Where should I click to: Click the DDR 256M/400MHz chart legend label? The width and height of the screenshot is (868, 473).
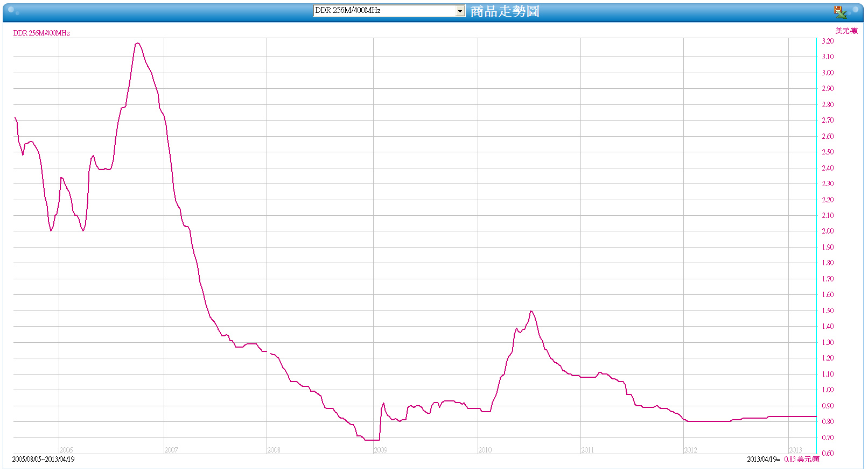[41, 33]
